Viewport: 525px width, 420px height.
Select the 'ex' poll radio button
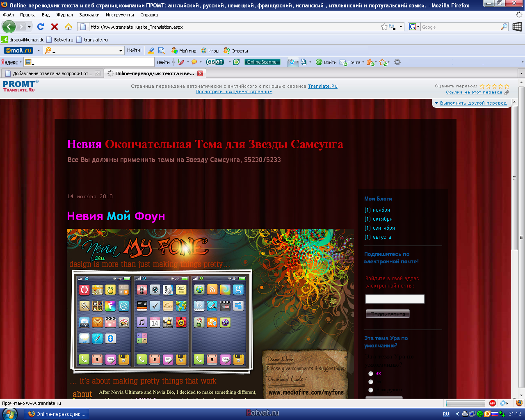pyautogui.click(x=371, y=373)
